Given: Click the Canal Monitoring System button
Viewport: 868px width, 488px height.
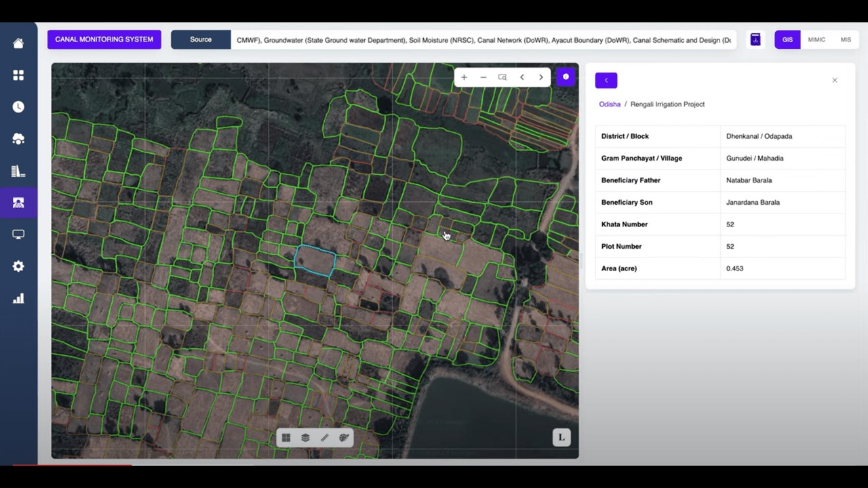Looking at the screenshot, I should pyautogui.click(x=104, y=39).
